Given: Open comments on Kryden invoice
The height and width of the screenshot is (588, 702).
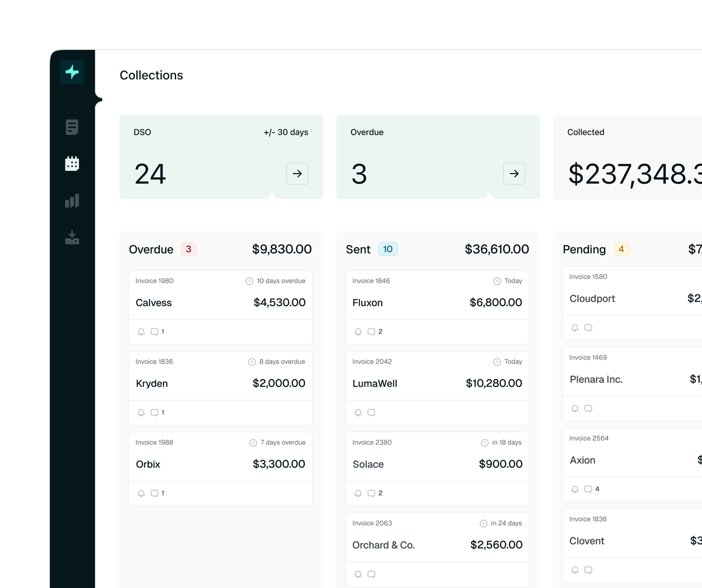Looking at the screenshot, I should 154,413.
